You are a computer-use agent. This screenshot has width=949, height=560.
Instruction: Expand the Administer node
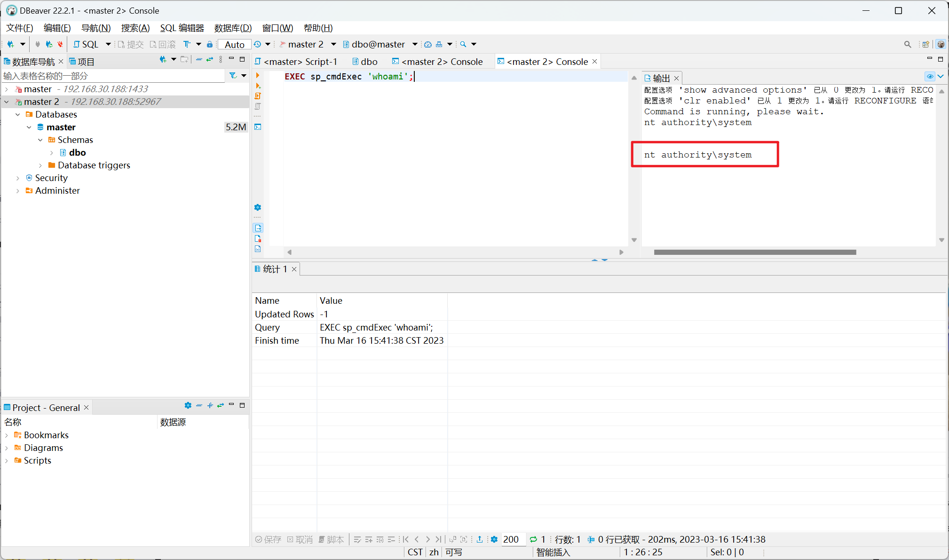coord(18,190)
